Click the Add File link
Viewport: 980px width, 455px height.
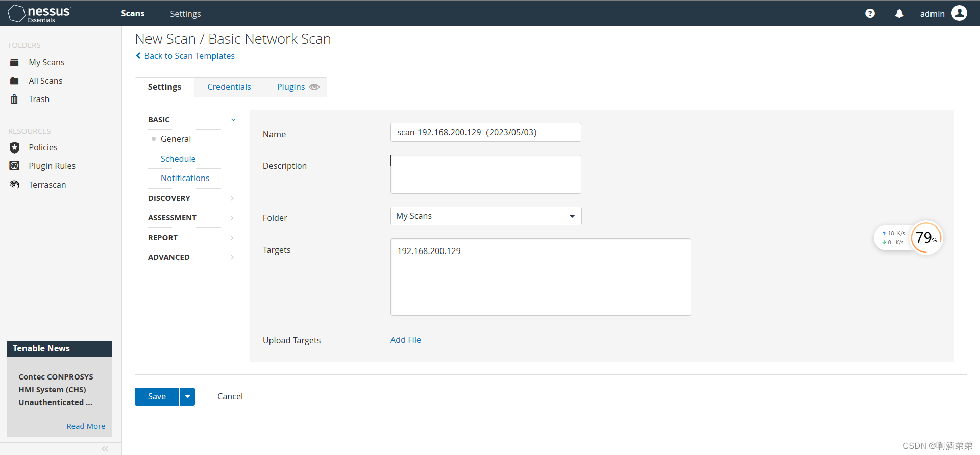[x=406, y=340]
